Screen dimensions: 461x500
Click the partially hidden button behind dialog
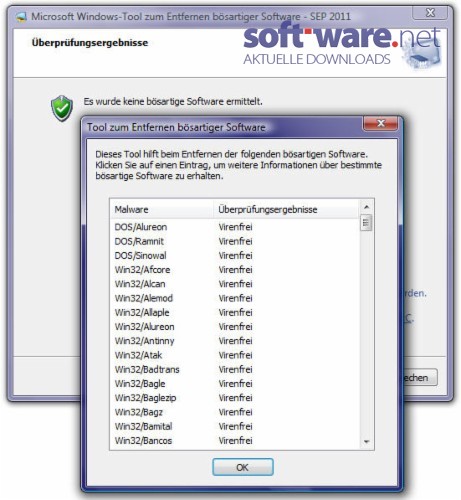pos(420,377)
